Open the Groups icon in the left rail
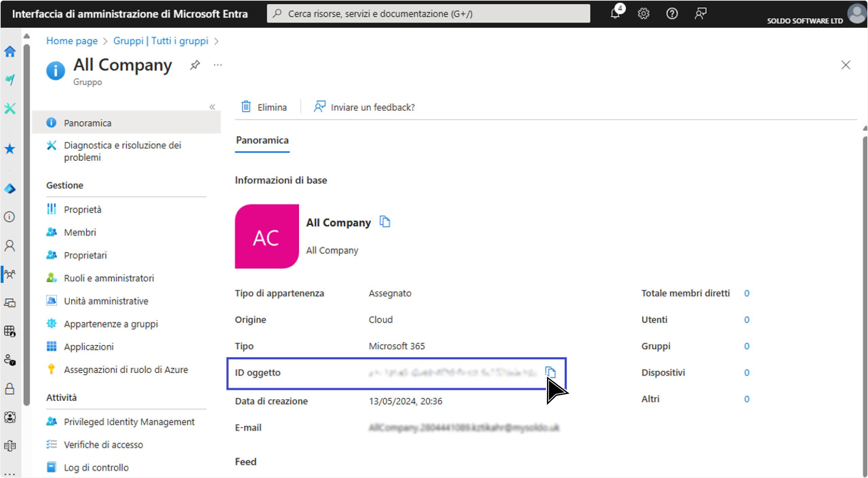 (x=10, y=274)
